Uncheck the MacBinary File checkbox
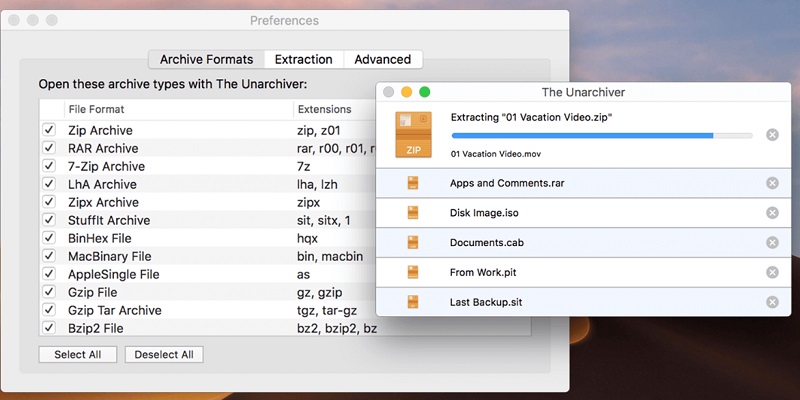This screenshot has height=400, width=800. click(x=49, y=256)
